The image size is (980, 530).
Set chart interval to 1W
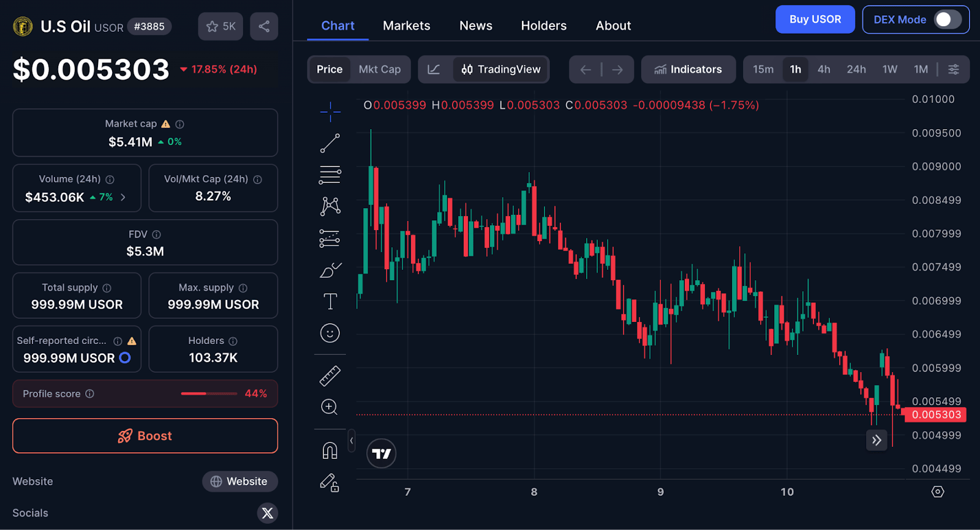pos(890,69)
